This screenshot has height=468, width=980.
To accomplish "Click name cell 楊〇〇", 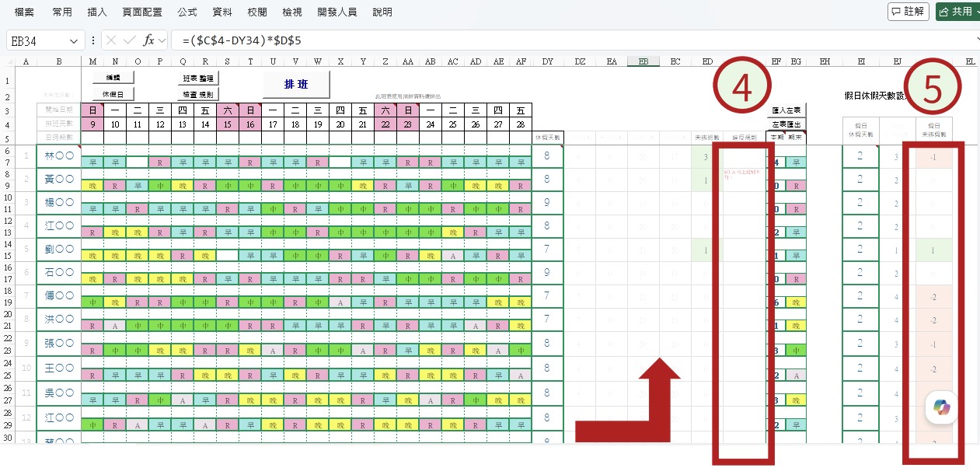I will 59,203.
